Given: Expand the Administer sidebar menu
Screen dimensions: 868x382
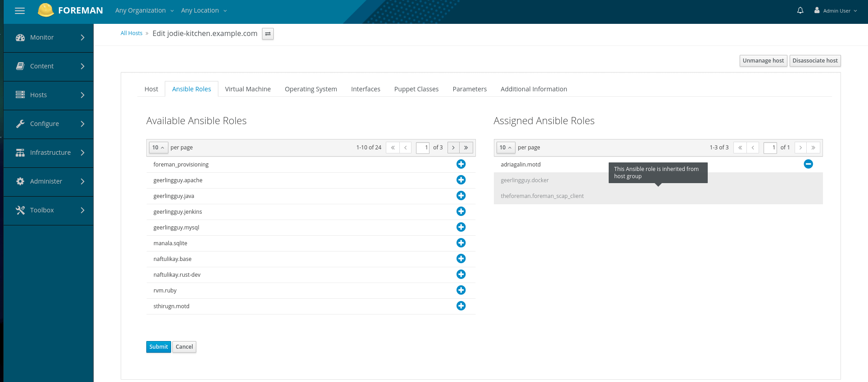Looking at the screenshot, I should click(x=49, y=182).
